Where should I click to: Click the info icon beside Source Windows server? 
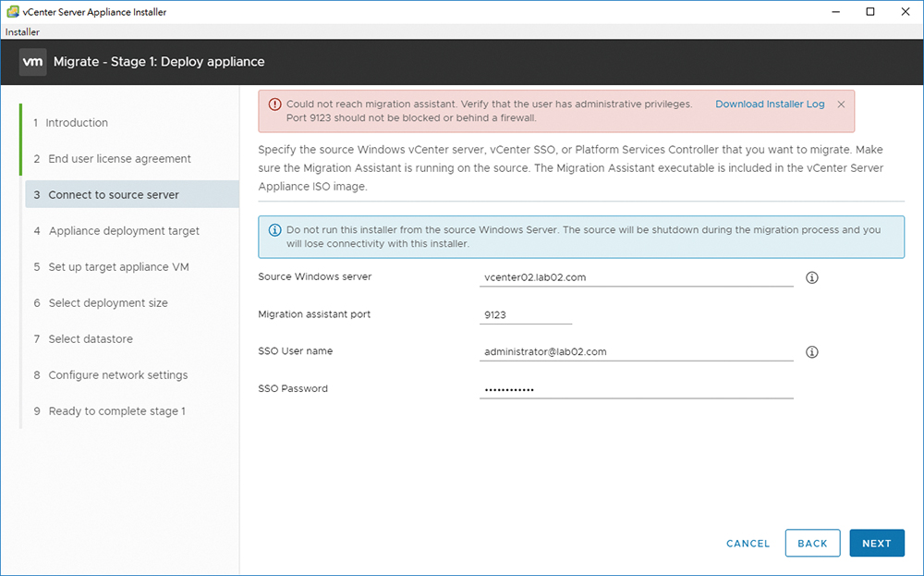pyautogui.click(x=811, y=277)
